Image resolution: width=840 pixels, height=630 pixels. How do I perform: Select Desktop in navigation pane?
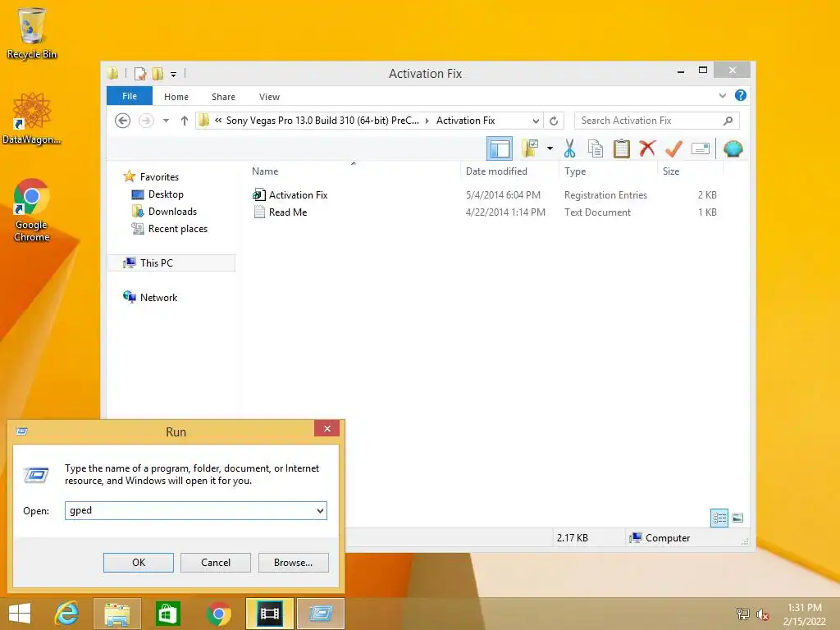point(166,194)
